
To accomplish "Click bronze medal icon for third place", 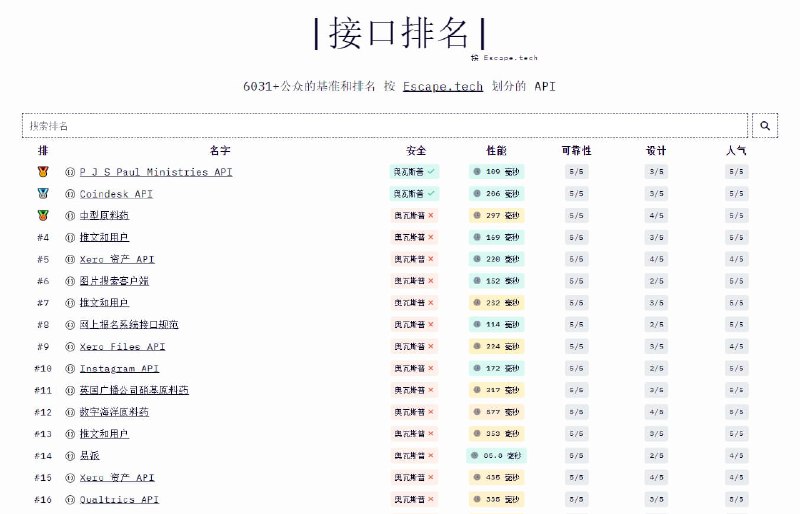I will [43, 215].
